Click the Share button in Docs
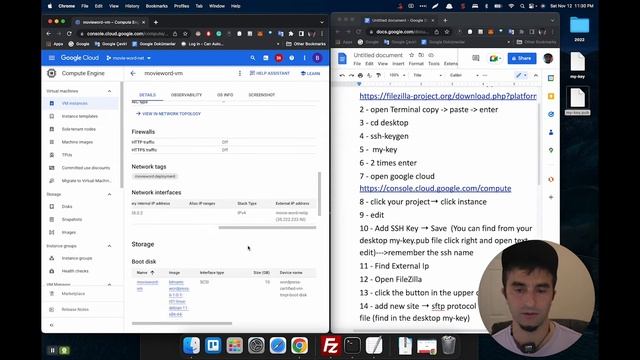Screen dimensions: 640x360 pyautogui.click(x=522, y=58)
